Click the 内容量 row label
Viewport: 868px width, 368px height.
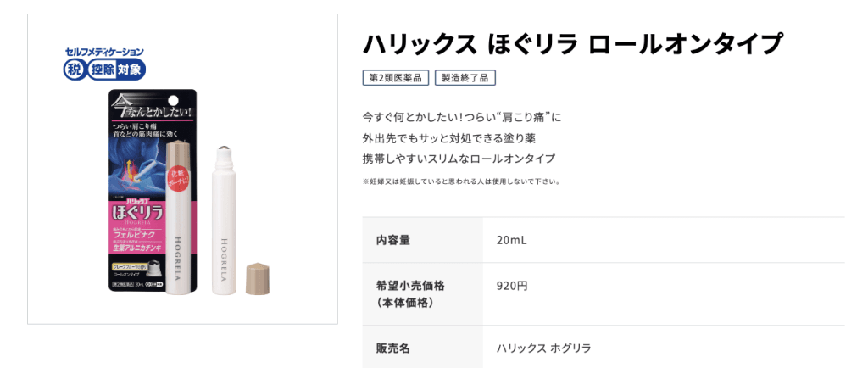click(392, 241)
